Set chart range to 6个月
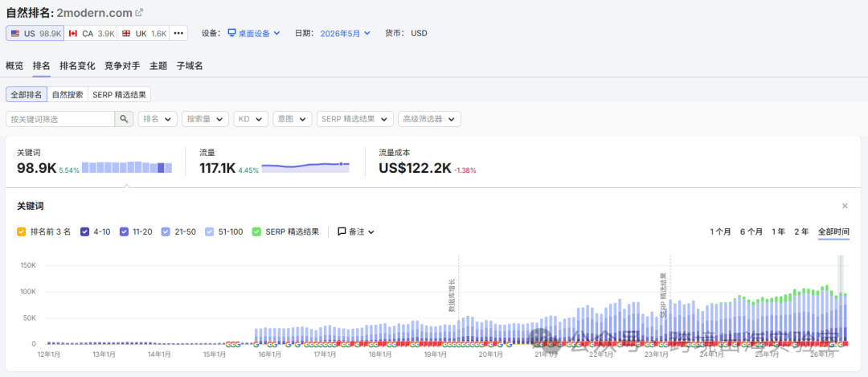The width and height of the screenshot is (868, 377). tap(751, 232)
